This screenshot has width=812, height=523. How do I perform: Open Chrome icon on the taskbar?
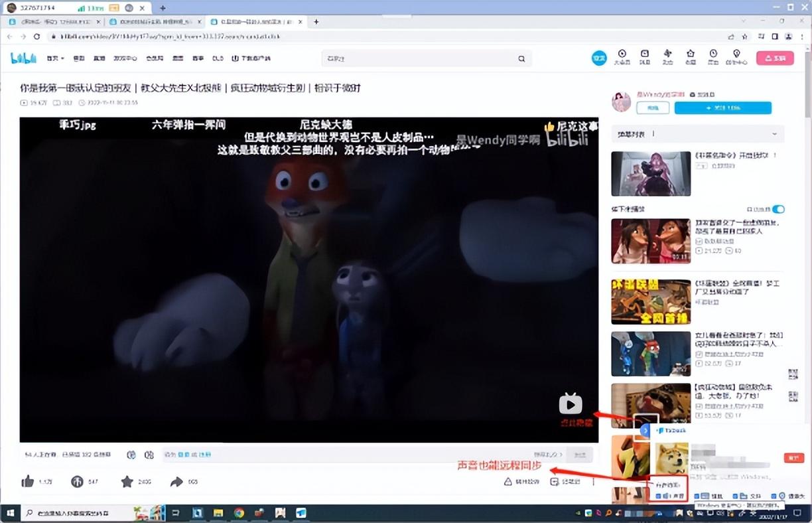coord(239,513)
